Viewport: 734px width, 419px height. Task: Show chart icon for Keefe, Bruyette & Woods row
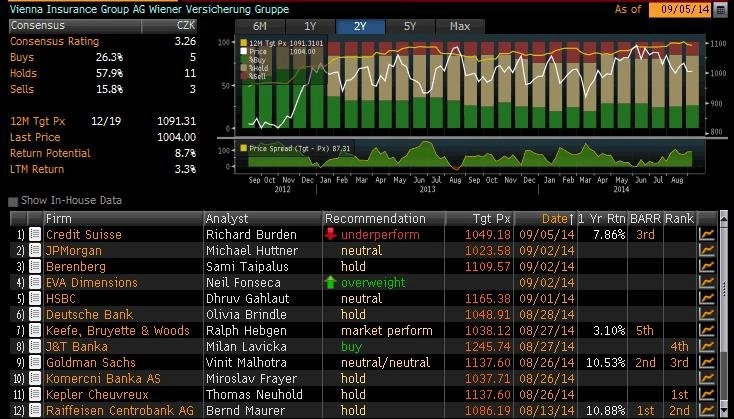(x=707, y=330)
